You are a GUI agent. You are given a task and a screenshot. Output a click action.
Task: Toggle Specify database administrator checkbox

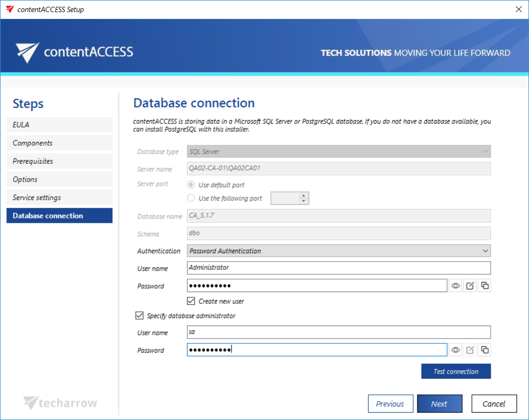[x=140, y=316]
